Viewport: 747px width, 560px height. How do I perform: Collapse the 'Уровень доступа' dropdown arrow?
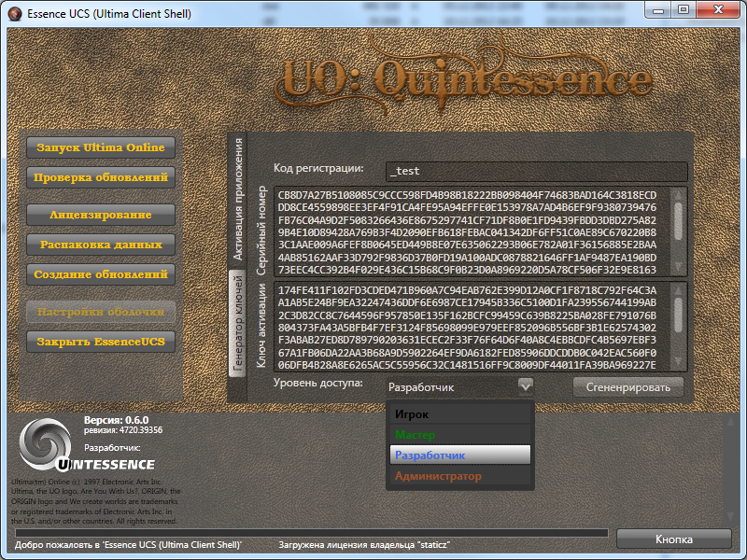tap(526, 386)
